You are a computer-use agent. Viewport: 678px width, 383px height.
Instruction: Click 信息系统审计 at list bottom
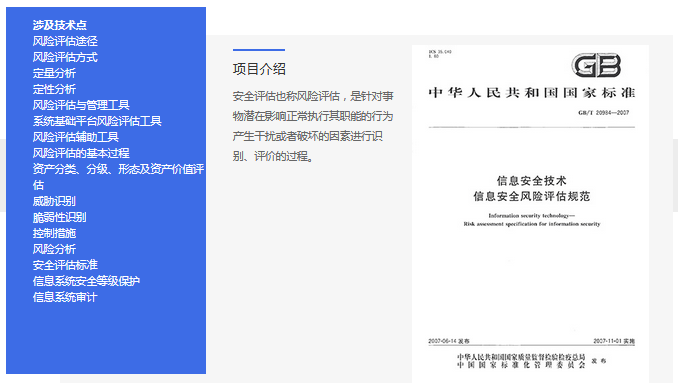tap(65, 297)
